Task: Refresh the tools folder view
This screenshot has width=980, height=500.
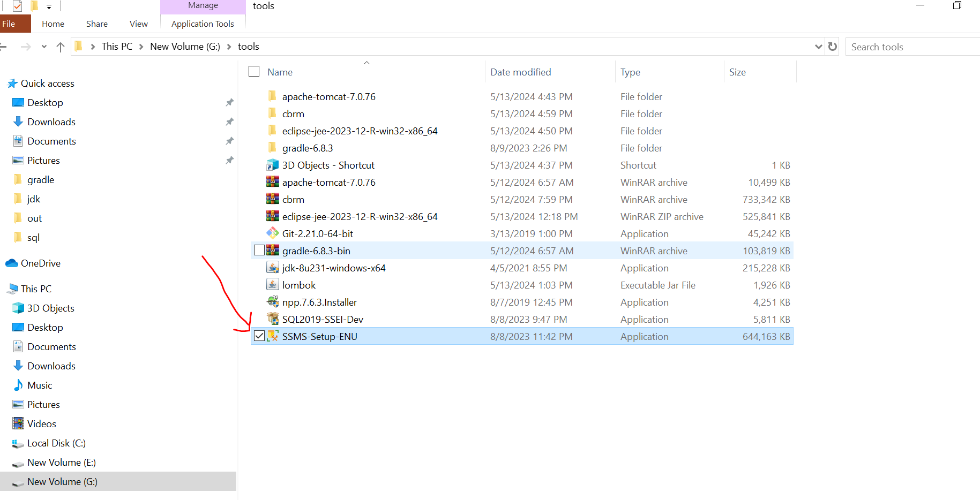Action: (832, 47)
